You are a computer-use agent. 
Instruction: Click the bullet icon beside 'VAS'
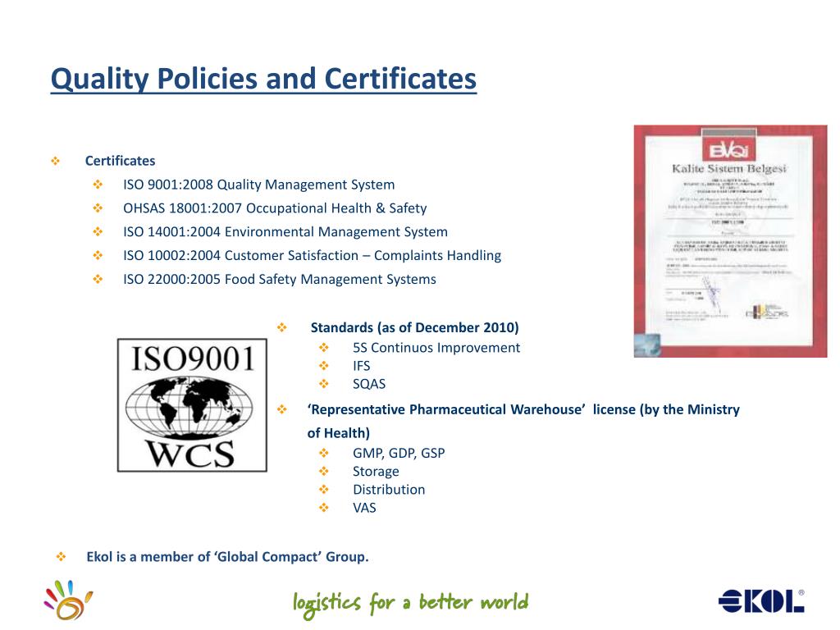(324, 508)
